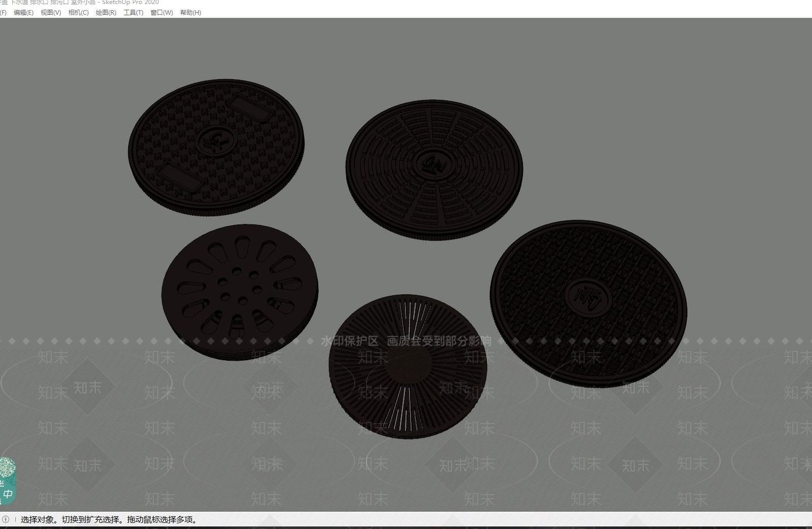Open the 帮助(H) menu
This screenshot has height=529, width=812.
[x=190, y=13]
